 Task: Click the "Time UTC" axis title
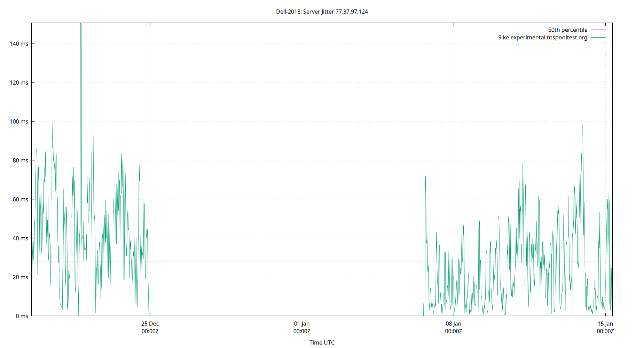click(322, 342)
